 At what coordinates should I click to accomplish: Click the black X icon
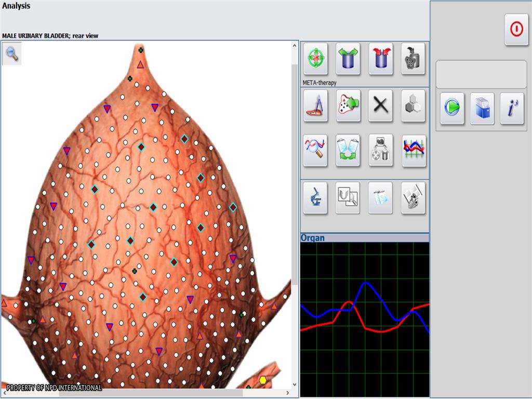pos(381,105)
